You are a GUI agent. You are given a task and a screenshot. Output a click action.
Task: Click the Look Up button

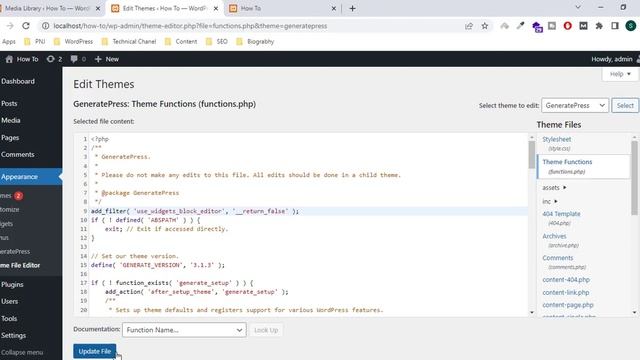(x=266, y=330)
